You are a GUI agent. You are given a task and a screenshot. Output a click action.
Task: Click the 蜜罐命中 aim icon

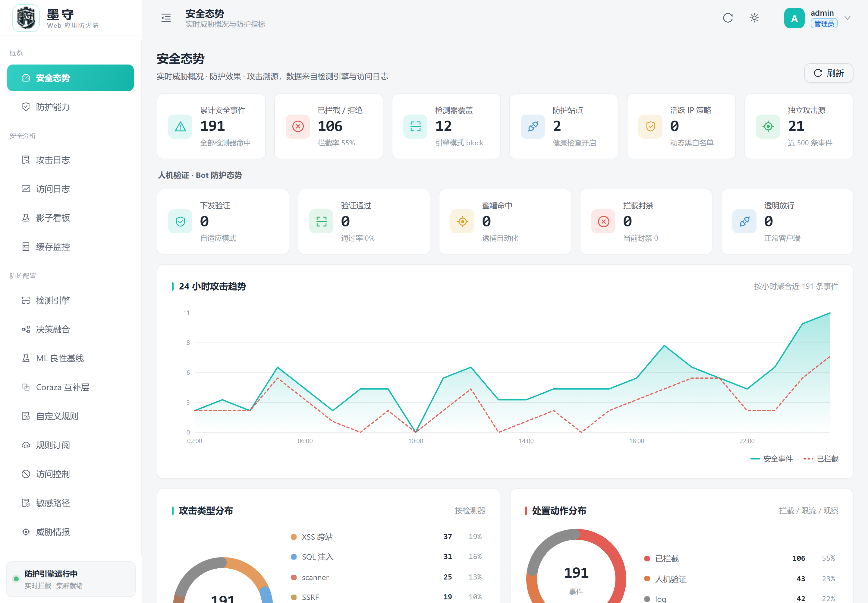click(x=462, y=222)
